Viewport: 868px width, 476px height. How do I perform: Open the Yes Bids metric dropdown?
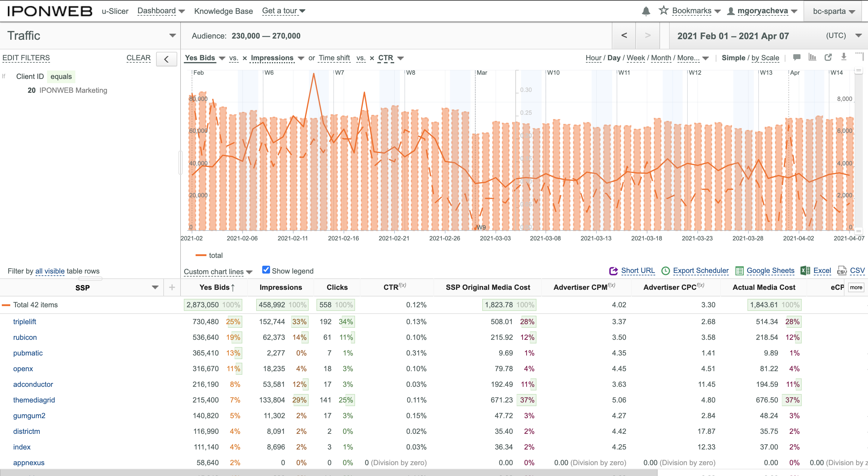[222, 58]
